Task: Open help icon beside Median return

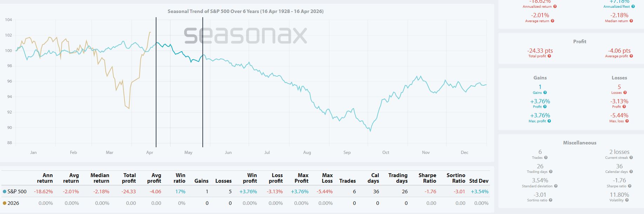Action: point(631,21)
